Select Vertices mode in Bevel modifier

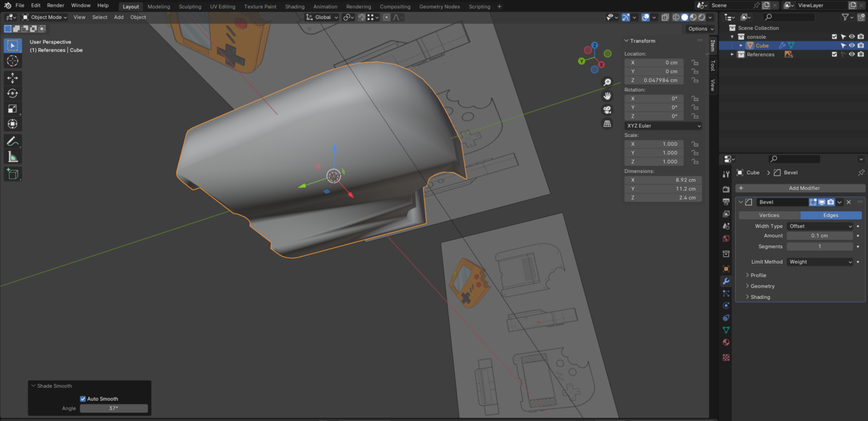click(x=769, y=215)
